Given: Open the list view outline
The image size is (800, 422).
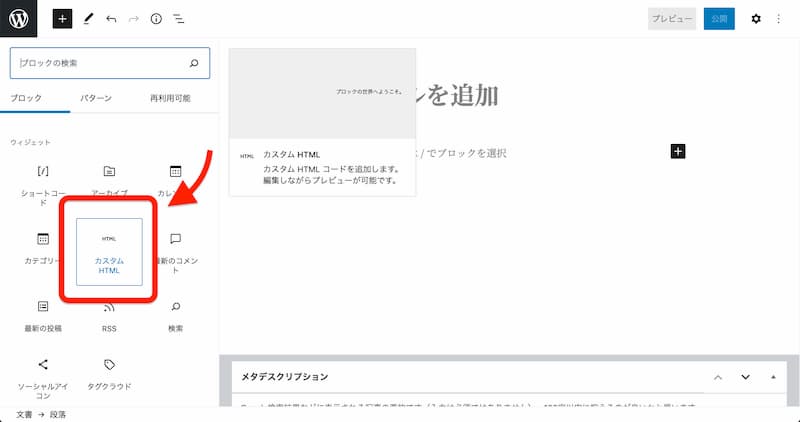Looking at the screenshot, I should [x=179, y=19].
